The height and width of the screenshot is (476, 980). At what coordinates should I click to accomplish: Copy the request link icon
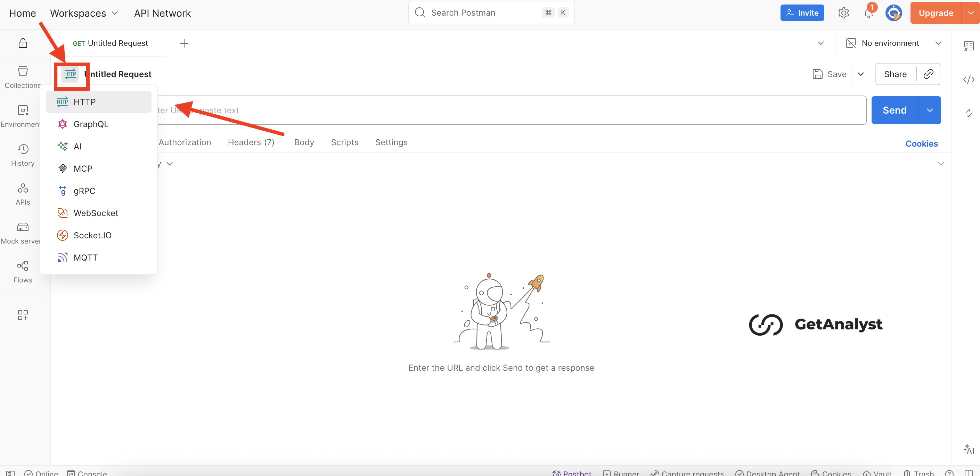pos(928,74)
